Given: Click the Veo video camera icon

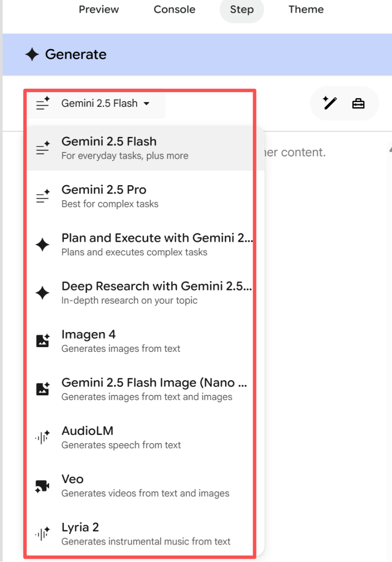Looking at the screenshot, I should (43, 485).
